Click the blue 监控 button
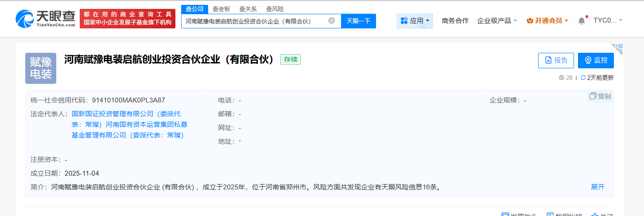 596,60
